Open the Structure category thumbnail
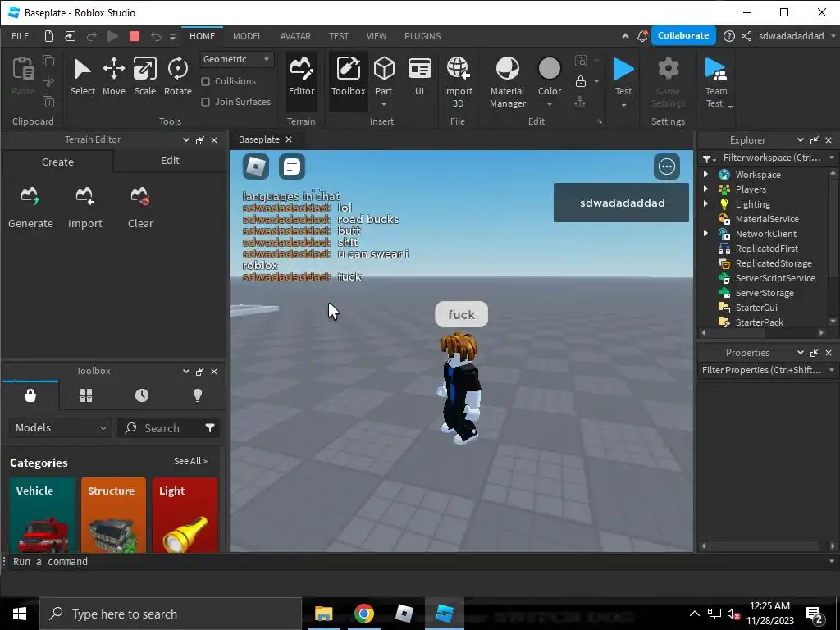This screenshot has height=630, width=840. 113,515
